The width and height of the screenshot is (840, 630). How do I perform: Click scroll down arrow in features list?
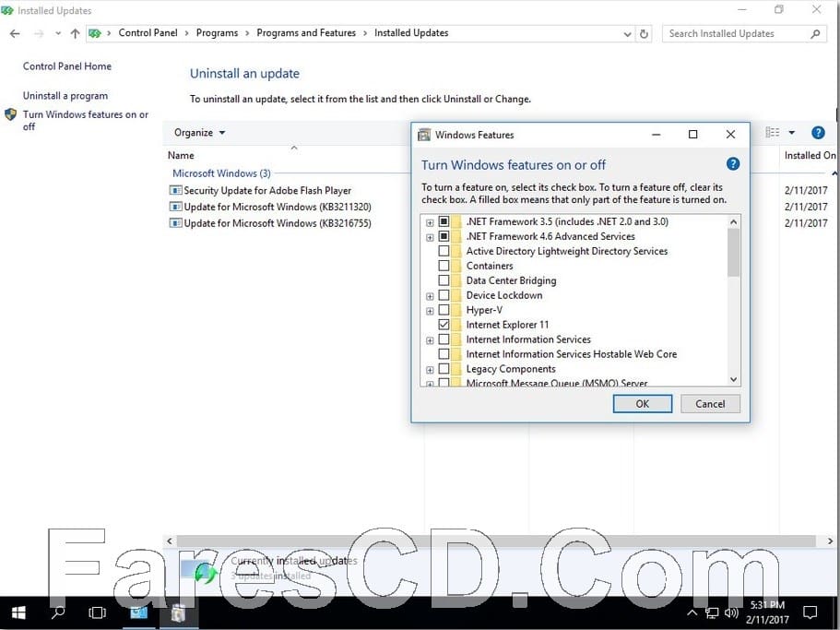[733, 379]
